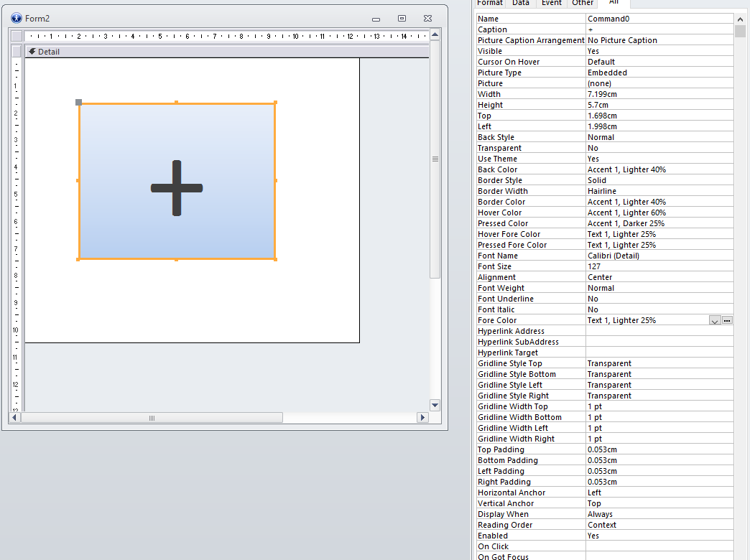Click the Back Style value Normal

659,137
